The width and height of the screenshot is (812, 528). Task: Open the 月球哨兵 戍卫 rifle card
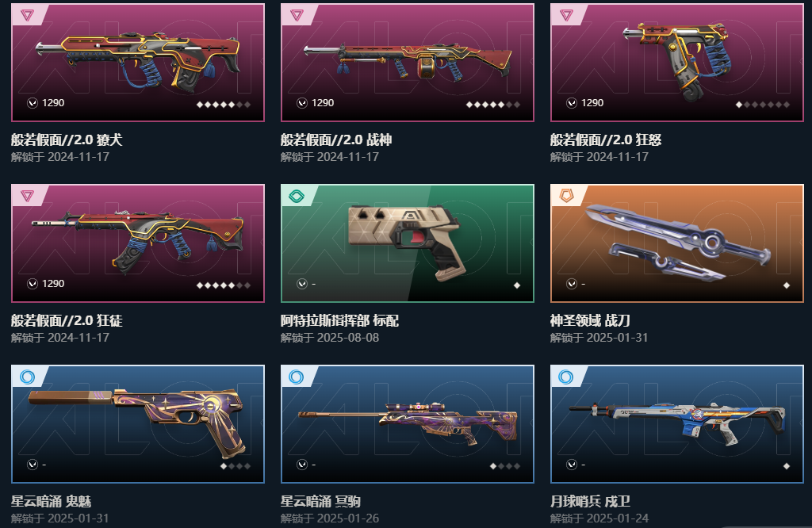[677, 424]
